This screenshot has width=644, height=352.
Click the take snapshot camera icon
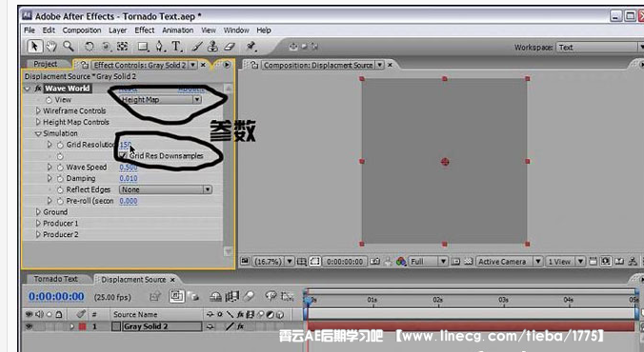[x=374, y=262]
